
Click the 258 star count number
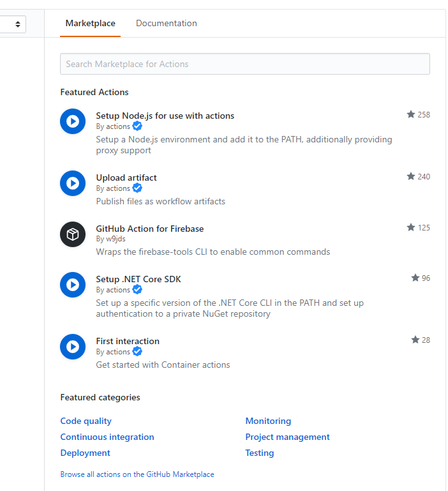(424, 114)
